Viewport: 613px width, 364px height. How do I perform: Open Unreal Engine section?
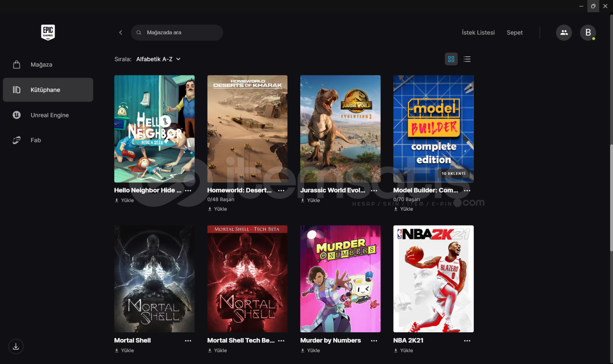(x=48, y=115)
